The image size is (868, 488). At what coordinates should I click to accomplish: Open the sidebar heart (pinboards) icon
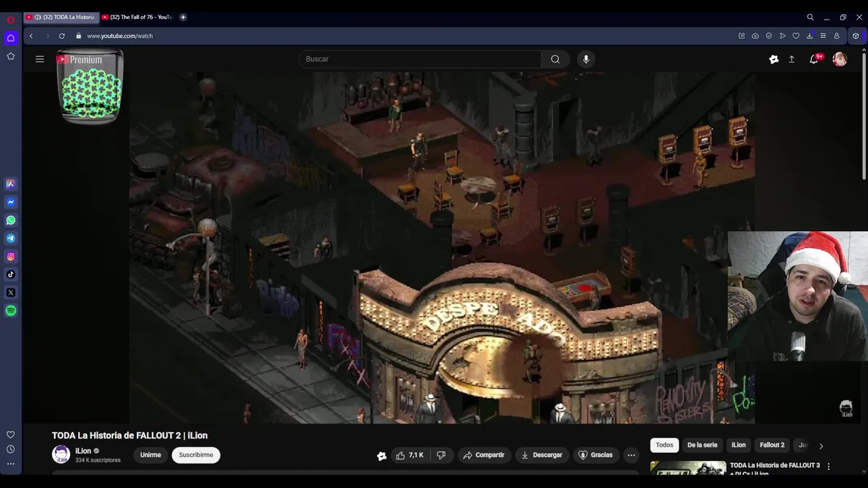(11, 434)
